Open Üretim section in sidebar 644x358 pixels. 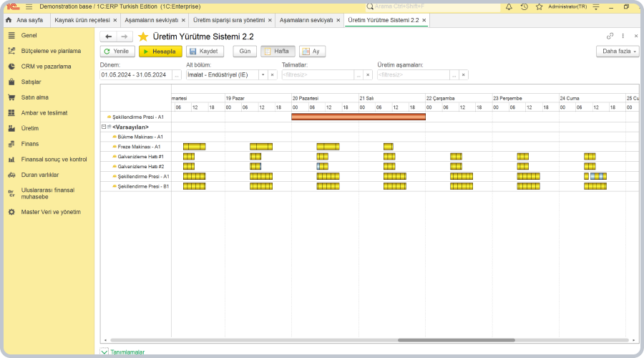click(29, 128)
